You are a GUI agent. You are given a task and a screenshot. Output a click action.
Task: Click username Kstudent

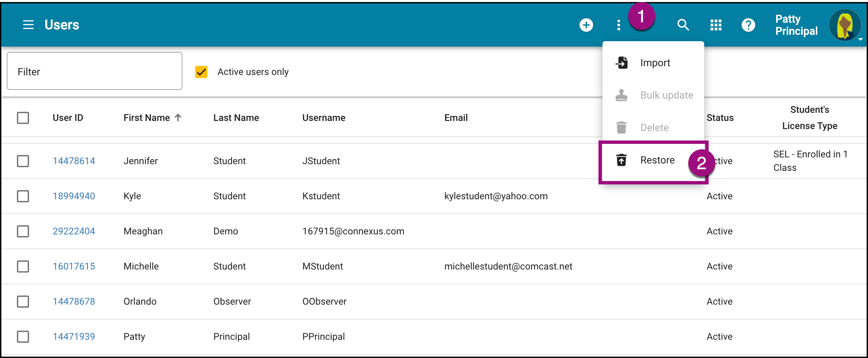click(321, 196)
